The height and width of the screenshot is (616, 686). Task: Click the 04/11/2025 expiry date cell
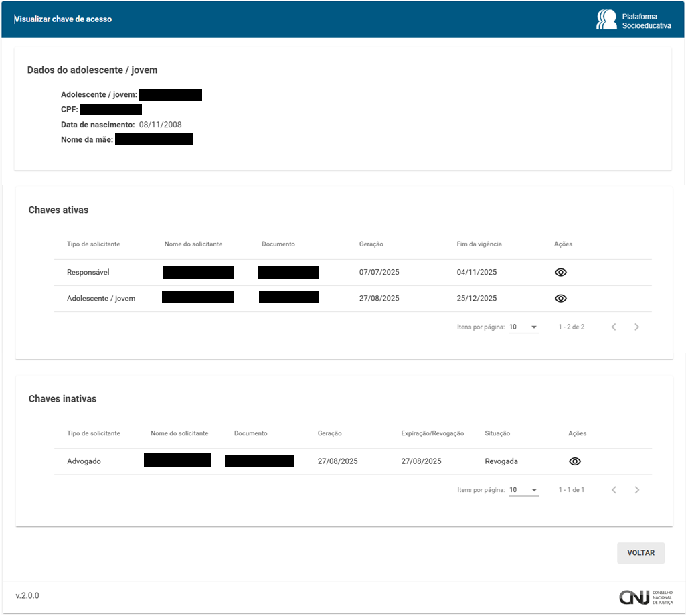pos(477,273)
